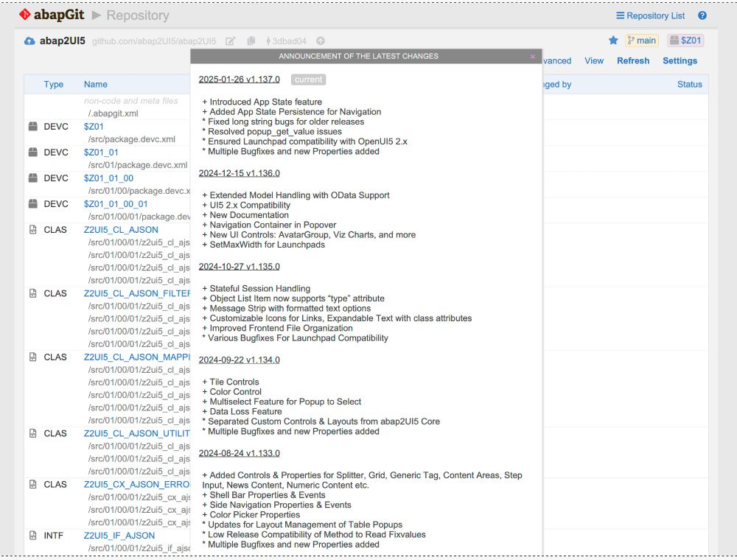Click the 2025-01-26 v1.137.0 heading

click(240, 80)
